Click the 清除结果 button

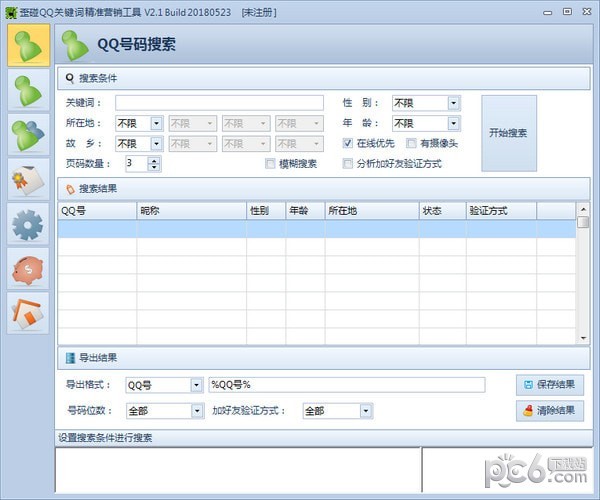tap(550, 411)
